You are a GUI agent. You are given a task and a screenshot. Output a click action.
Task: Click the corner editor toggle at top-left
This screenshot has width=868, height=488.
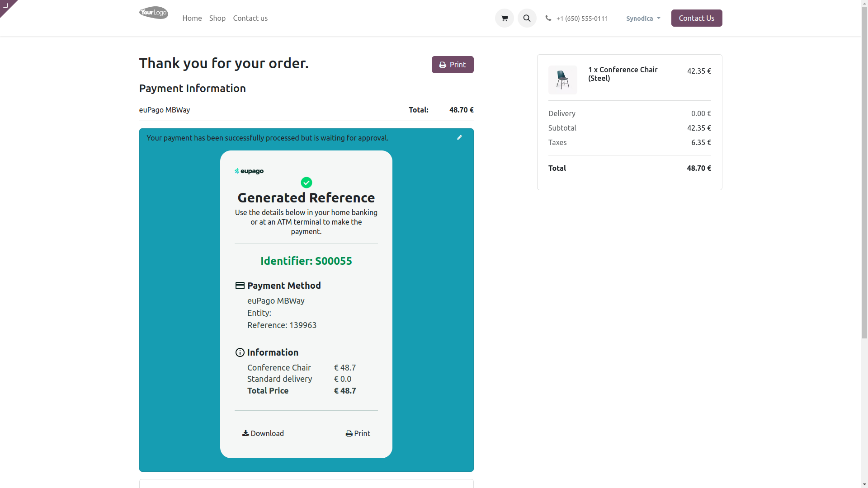(6, 6)
